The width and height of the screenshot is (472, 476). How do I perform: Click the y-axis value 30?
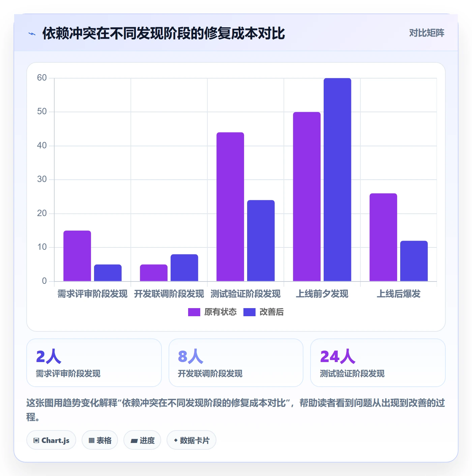pos(42,179)
